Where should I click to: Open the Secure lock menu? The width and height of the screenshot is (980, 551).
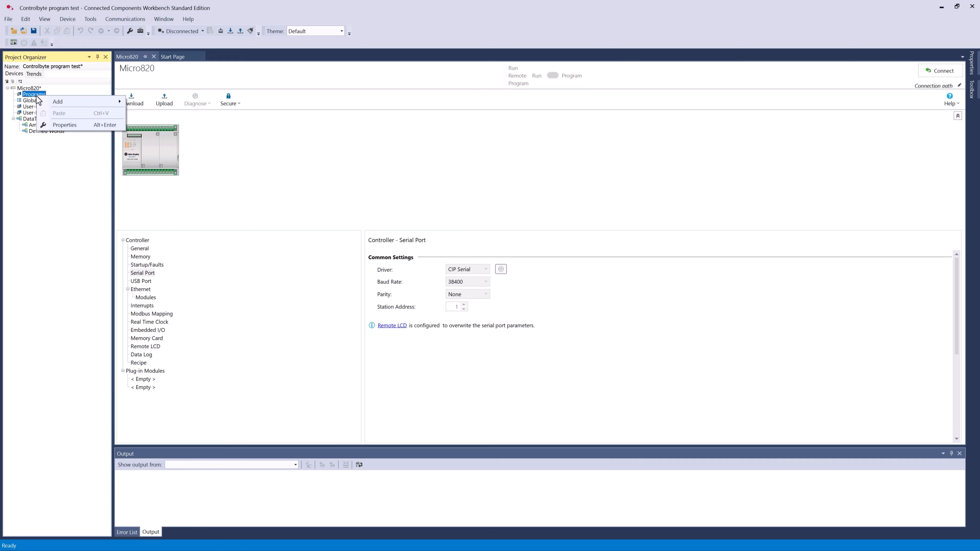(230, 99)
